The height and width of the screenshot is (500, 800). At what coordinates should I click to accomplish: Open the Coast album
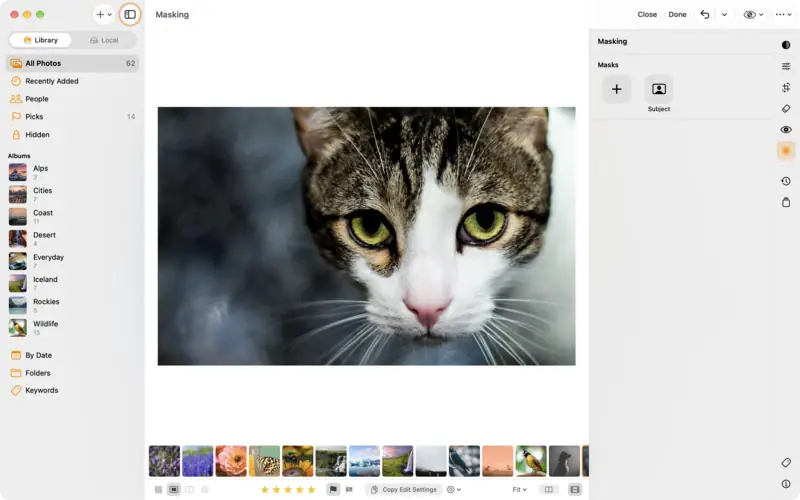pyautogui.click(x=72, y=216)
